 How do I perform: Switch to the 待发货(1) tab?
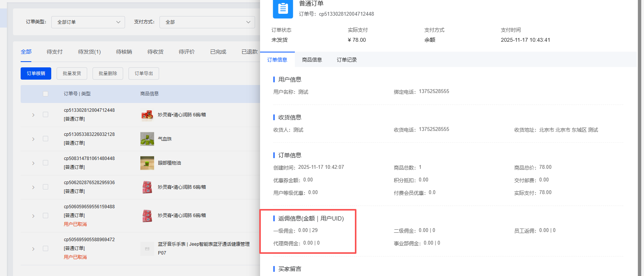(x=89, y=52)
